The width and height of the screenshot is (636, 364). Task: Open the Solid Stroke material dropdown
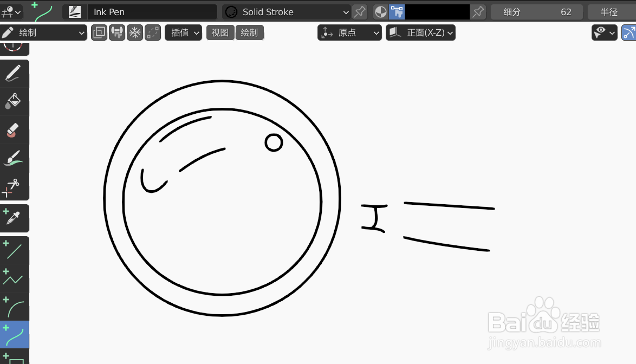click(x=287, y=12)
